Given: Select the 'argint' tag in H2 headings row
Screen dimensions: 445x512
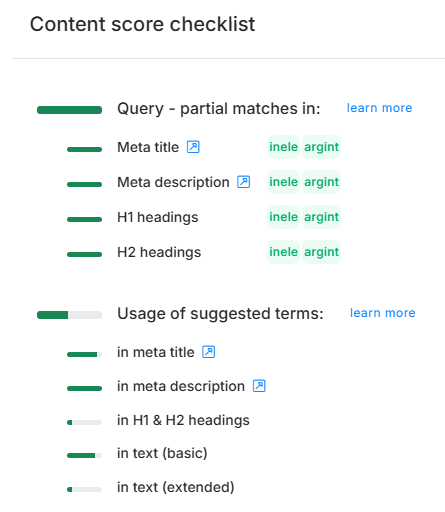Looking at the screenshot, I should click(x=321, y=252).
